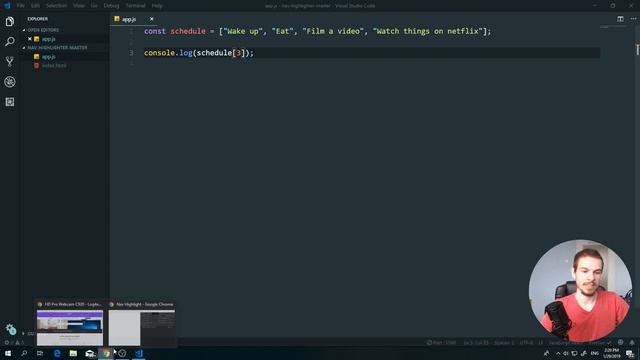Click the Prettier status bar item

point(599,343)
